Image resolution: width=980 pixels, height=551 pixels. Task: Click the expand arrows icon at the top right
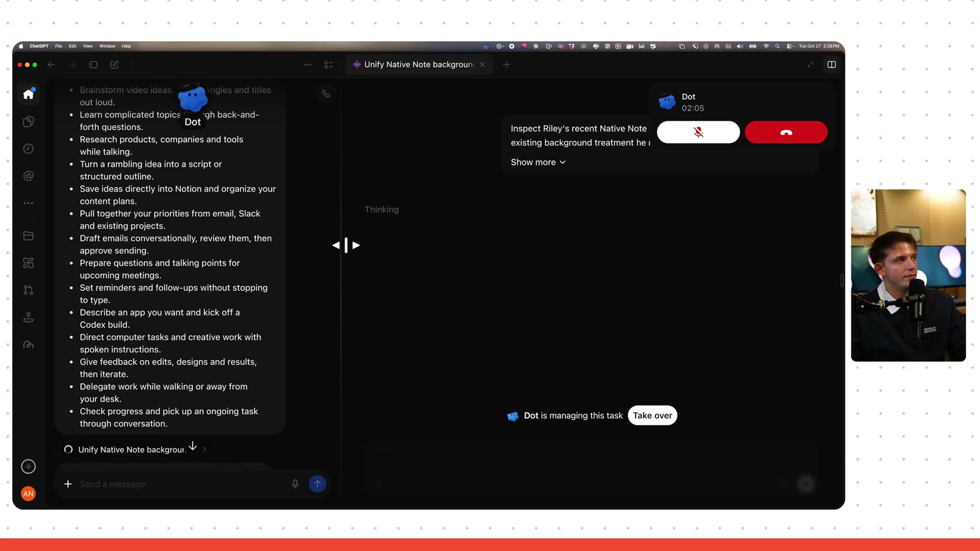click(x=811, y=65)
